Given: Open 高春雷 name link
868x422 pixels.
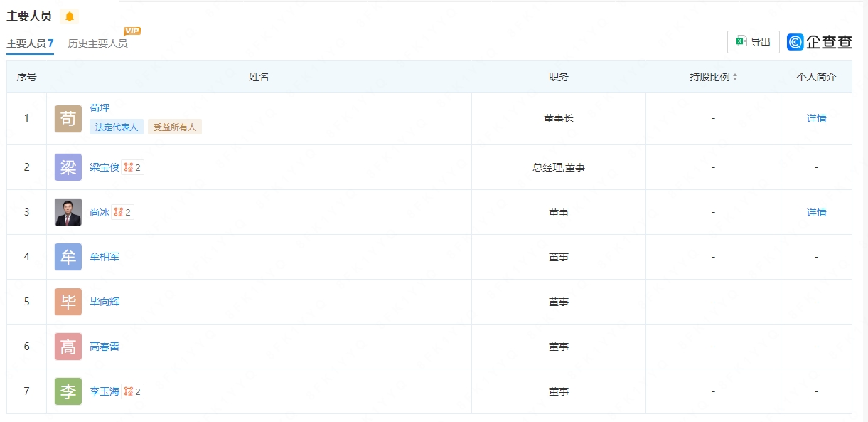Looking at the screenshot, I should point(105,347).
